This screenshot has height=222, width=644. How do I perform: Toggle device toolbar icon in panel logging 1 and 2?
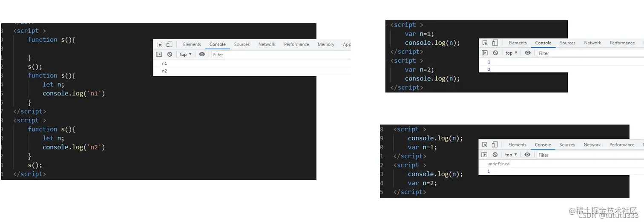click(495, 43)
